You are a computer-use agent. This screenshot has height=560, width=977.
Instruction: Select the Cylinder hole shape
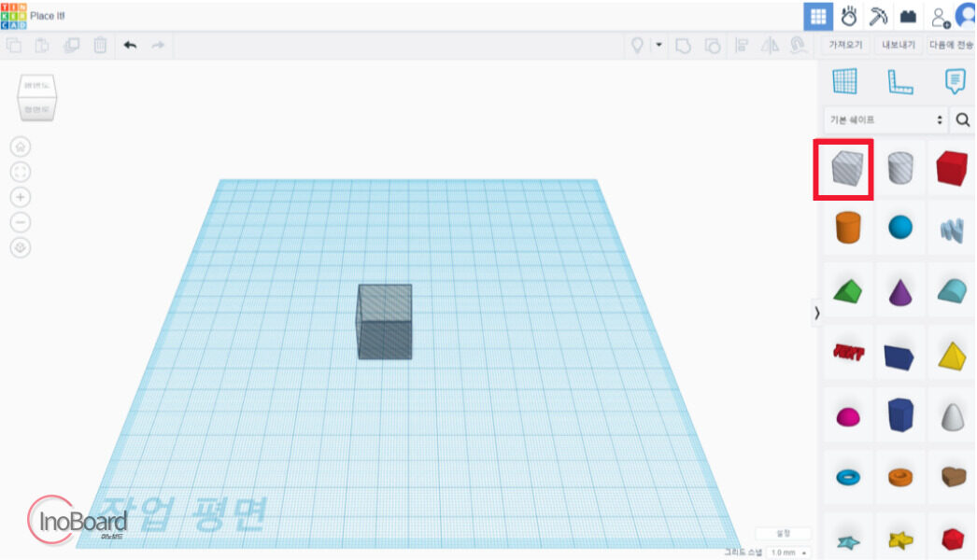pyautogui.click(x=899, y=168)
